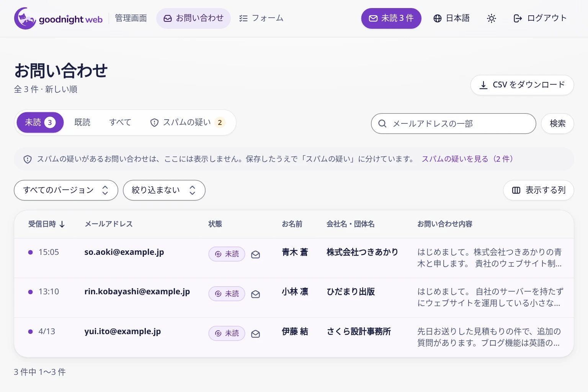Click the message preview starting 先日お送りした見積もり

(489, 337)
